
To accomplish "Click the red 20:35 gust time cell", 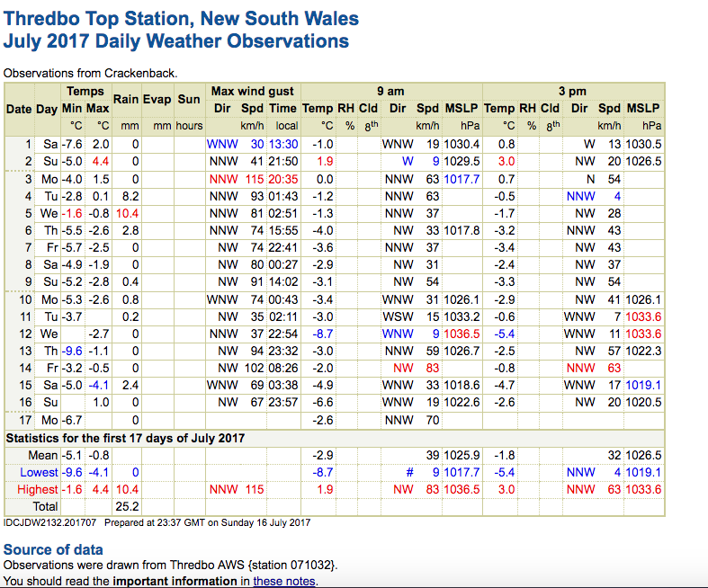I will pos(283,179).
